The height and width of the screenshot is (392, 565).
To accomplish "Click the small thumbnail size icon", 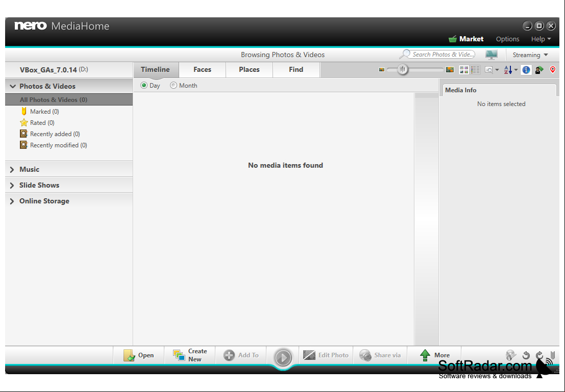I will pyautogui.click(x=382, y=69).
